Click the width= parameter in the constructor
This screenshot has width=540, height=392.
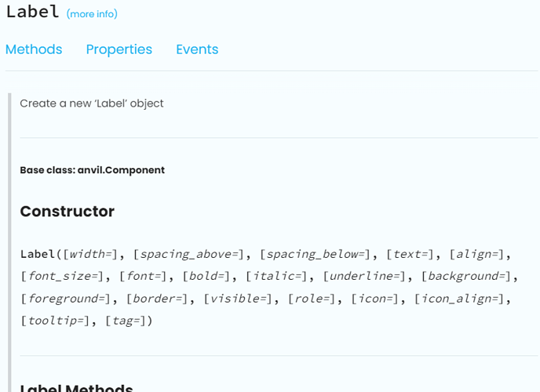click(x=91, y=254)
